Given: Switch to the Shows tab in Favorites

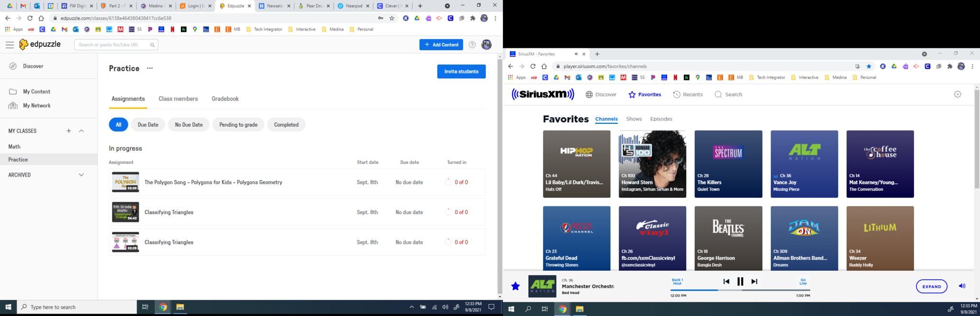Looking at the screenshot, I should tap(634, 119).
